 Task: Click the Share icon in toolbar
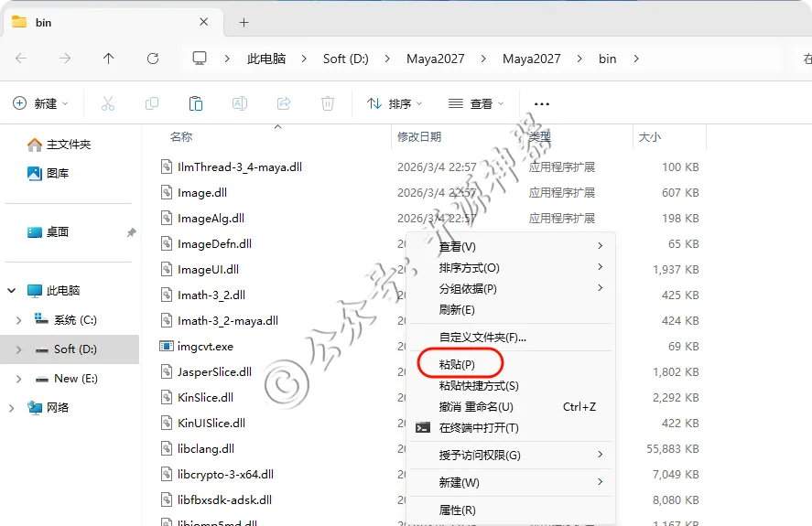(x=284, y=104)
